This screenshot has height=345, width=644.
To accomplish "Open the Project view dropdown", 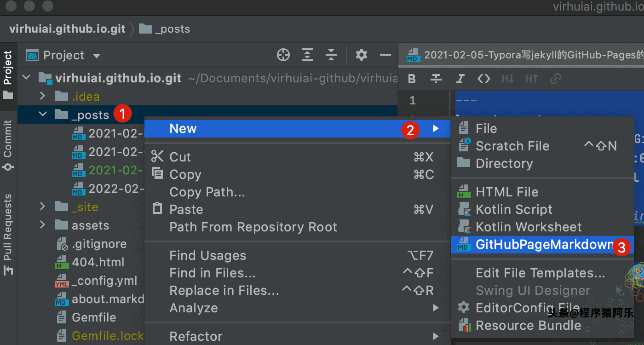I will 97,56.
